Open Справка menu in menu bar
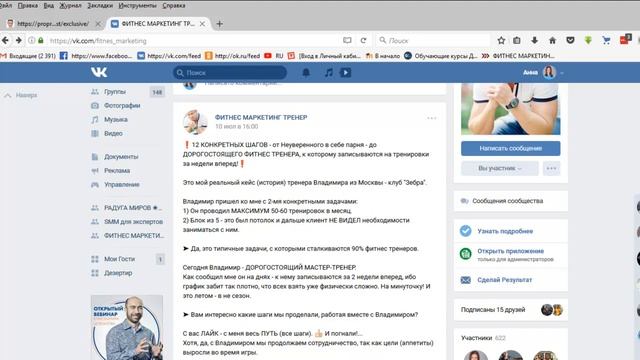Screen dimensions: 640x360 click(x=174, y=6)
